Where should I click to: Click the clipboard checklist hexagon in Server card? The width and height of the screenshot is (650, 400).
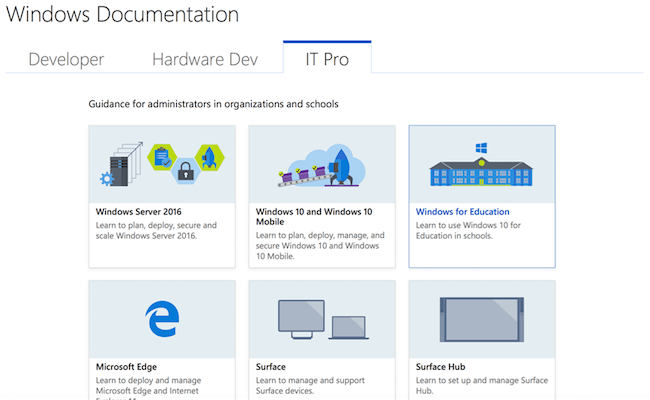pos(162,157)
